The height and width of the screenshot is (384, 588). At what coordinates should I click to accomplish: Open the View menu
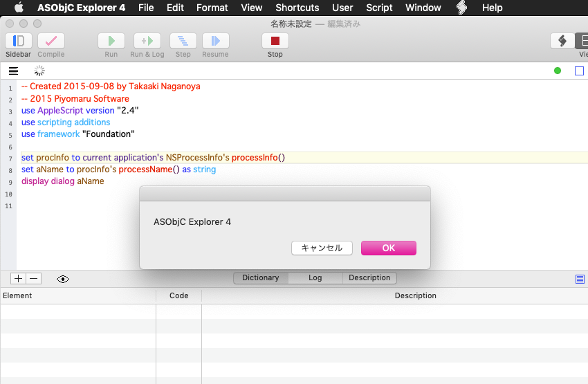(252, 8)
